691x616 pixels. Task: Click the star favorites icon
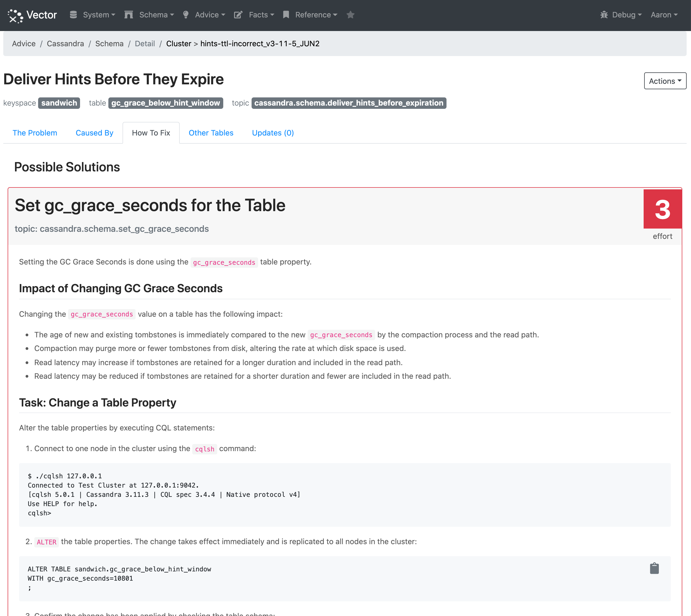point(350,15)
